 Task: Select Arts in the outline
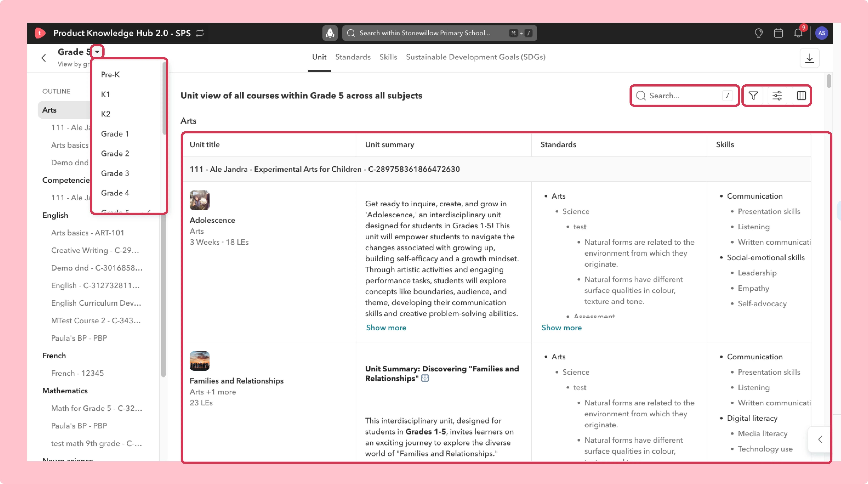click(64, 110)
